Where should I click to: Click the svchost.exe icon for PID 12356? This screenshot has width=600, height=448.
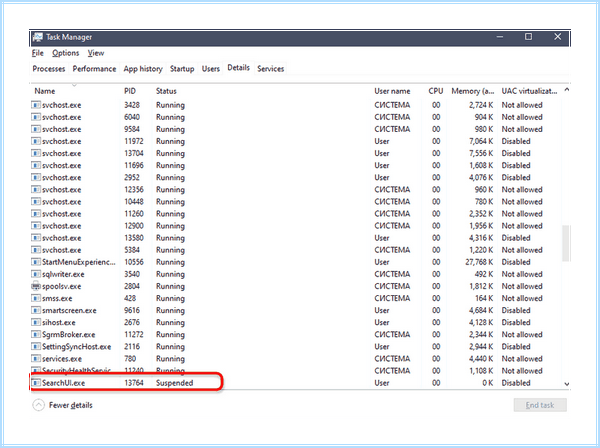pyautogui.click(x=36, y=189)
